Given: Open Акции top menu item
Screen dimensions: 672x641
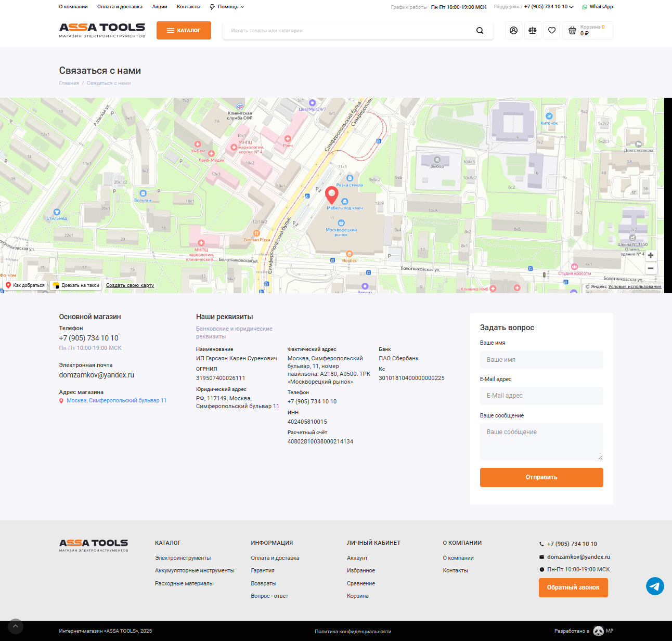Looking at the screenshot, I should tap(160, 7).
